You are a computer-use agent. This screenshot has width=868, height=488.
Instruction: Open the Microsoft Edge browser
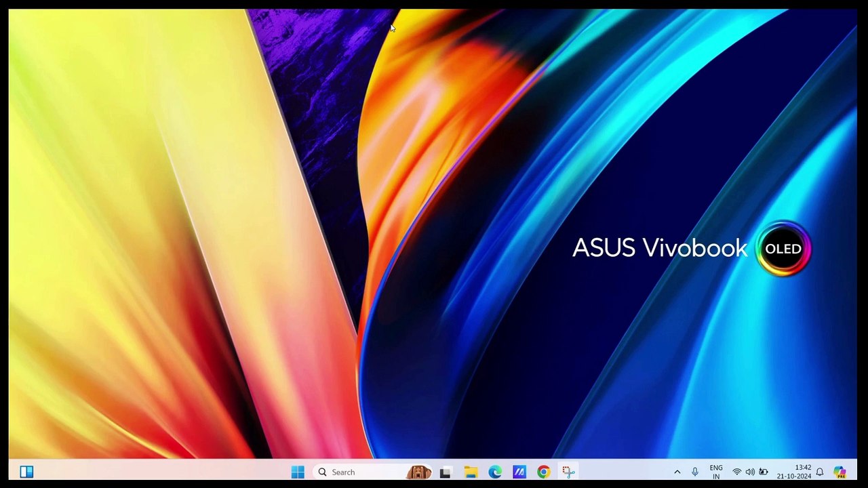point(495,472)
